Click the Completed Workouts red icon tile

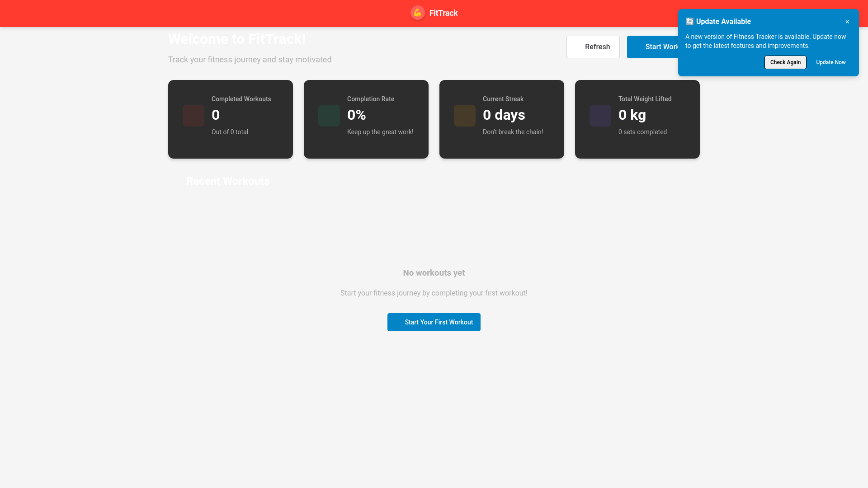(x=193, y=116)
